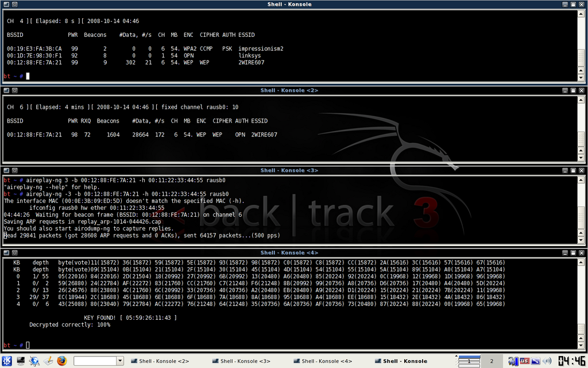The image size is (588, 368).
Task: Switch to virtual desktop 1 in pager
Action: click(x=469, y=361)
